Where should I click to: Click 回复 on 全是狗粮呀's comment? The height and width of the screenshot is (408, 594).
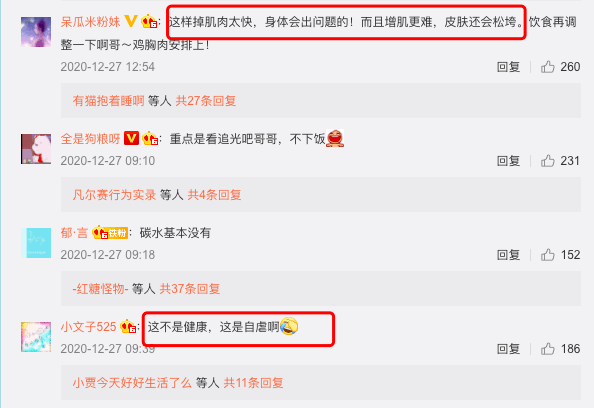pos(508,161)
